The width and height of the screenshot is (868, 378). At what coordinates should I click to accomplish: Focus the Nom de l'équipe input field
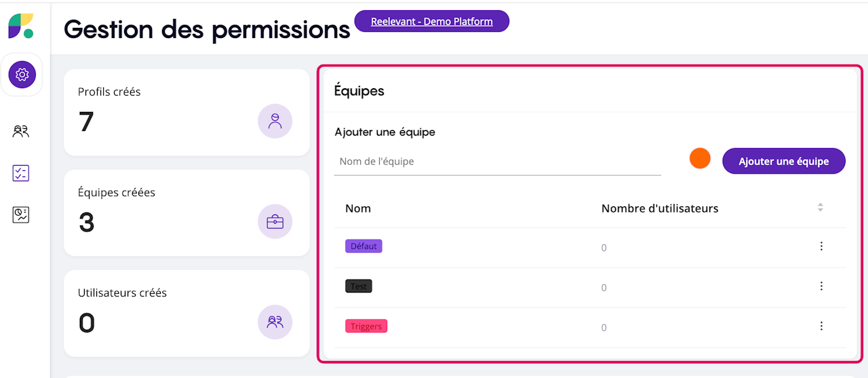pyautogui.click(x=497, y=162)
